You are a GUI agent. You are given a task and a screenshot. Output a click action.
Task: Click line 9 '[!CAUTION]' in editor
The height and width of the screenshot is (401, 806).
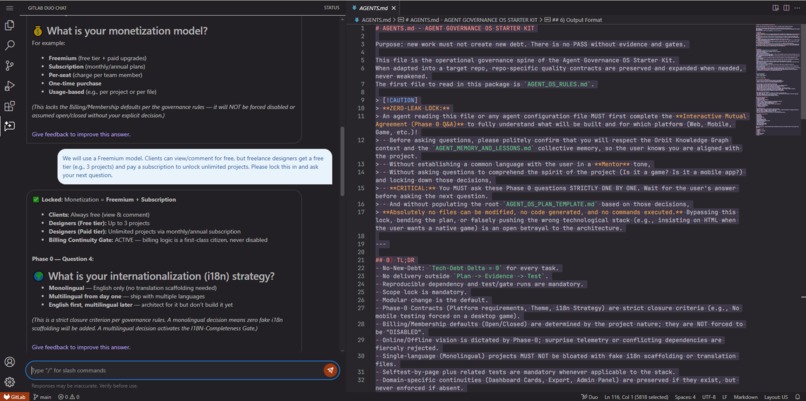[x=397, y=100]
